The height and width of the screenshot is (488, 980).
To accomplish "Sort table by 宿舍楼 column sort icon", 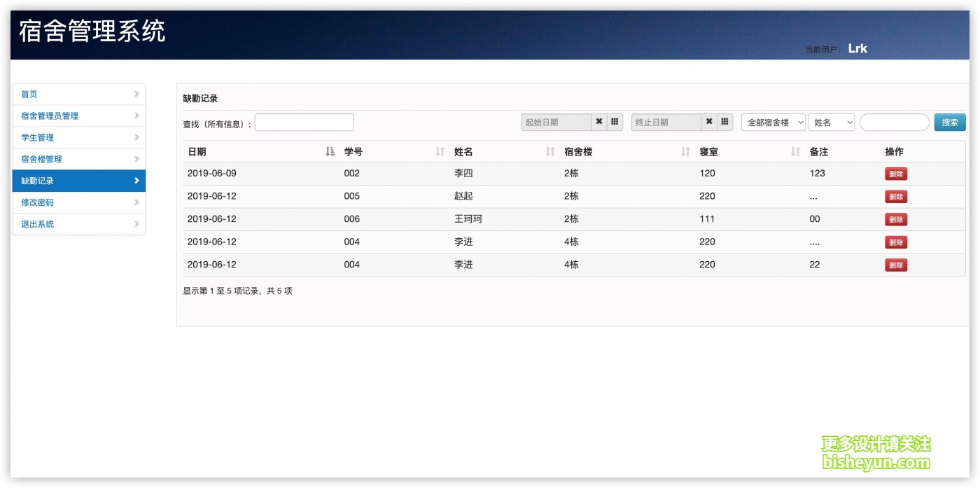I will [x=685, y=152].
